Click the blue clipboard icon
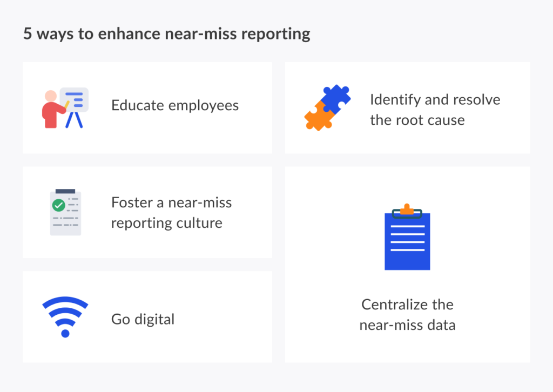 407,240
